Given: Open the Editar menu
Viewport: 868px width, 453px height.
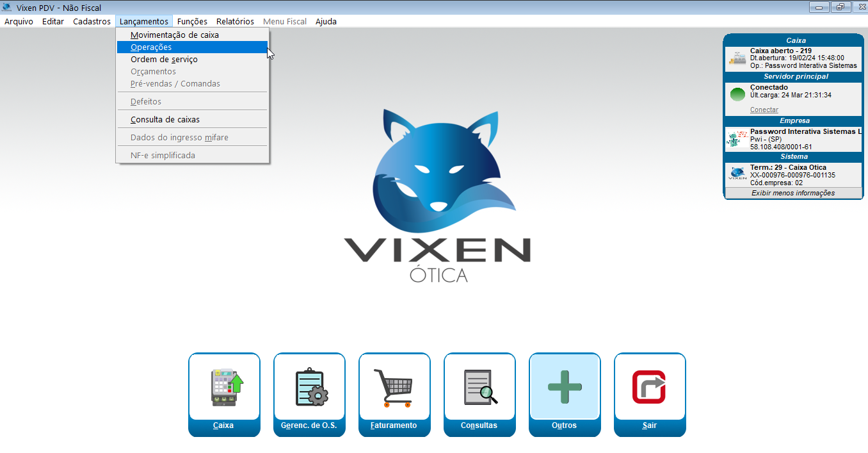Looking at the screenshot, I should [53, 21].
